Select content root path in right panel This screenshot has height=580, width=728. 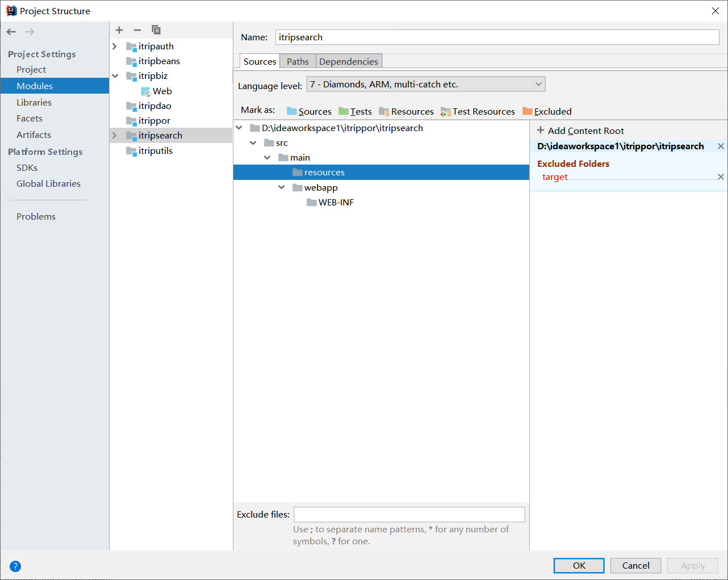(x=621, y=146)
